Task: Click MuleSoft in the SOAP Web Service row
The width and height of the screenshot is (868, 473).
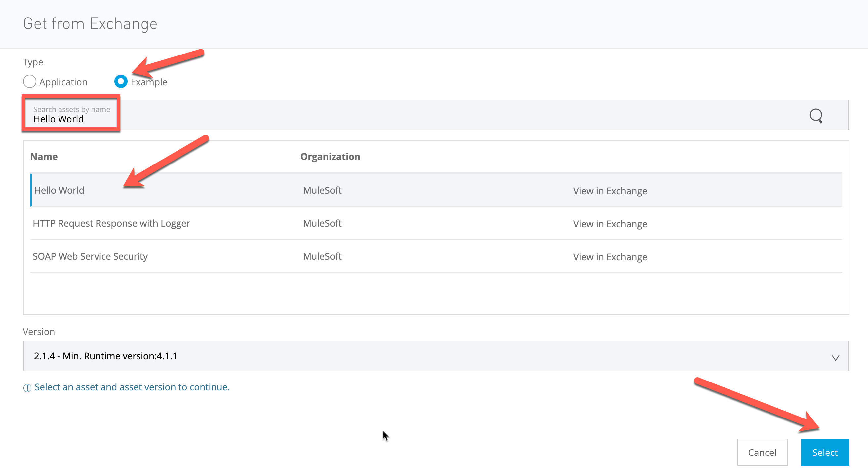Action: [x=322, y=256]
